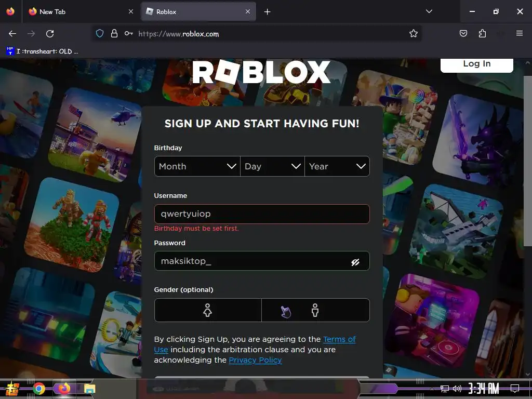Minimize the Firefox window
Viewport: 532px width, 399px height.
(x=472, y=11)
